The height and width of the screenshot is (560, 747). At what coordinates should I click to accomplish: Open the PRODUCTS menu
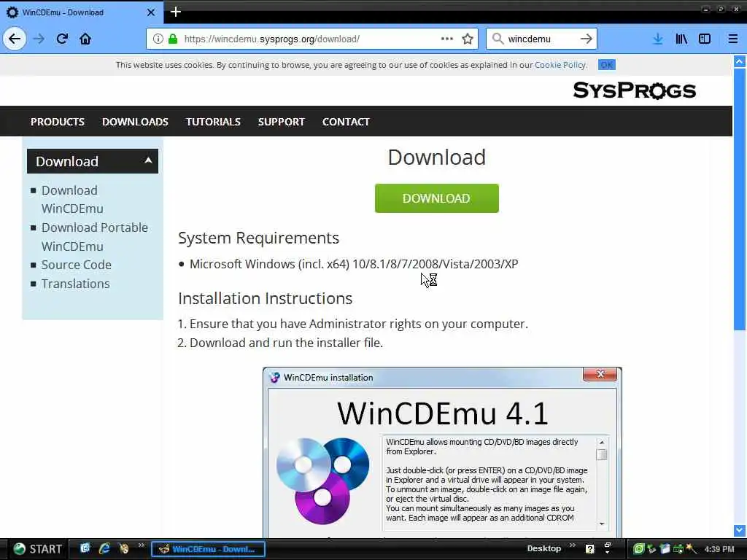[58, 122]
